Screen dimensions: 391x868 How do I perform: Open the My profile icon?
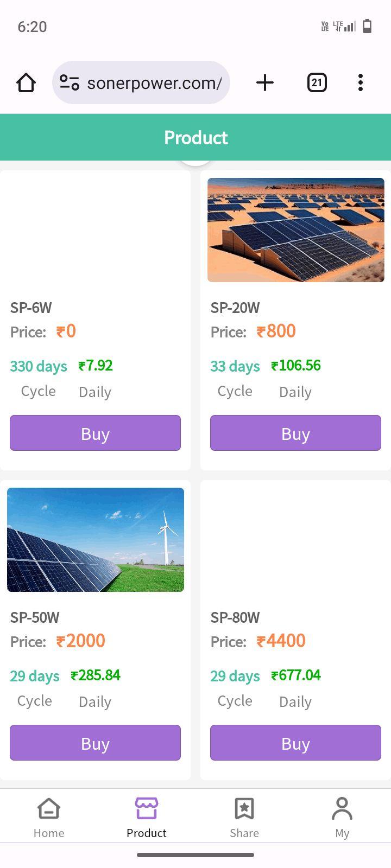click(342, 809)
